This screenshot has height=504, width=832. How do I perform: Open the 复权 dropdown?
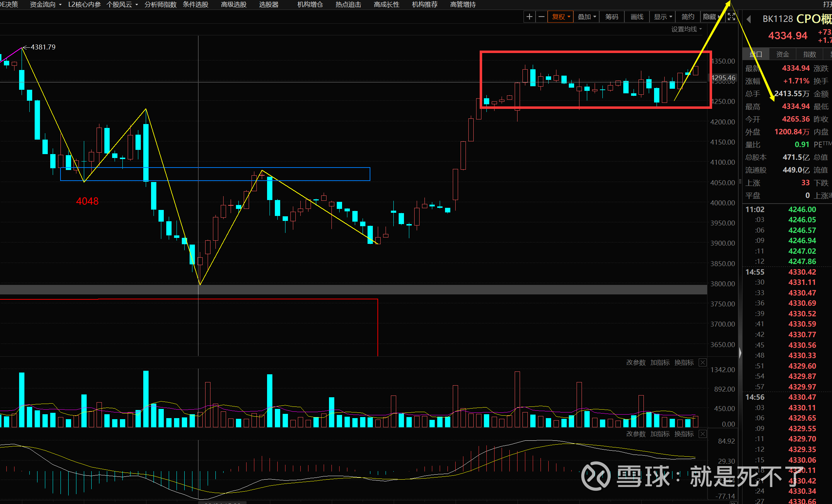pos(560,17)
